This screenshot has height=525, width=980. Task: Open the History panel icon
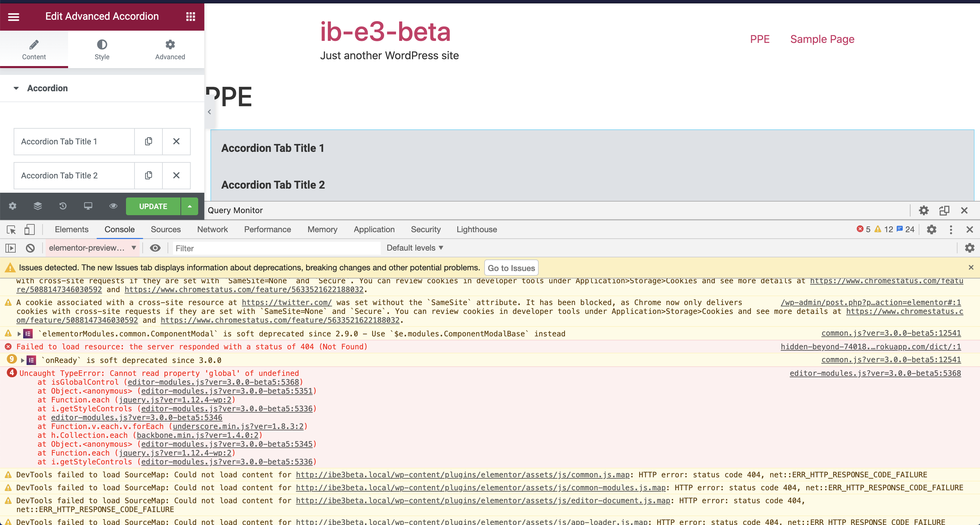(x=63, y=206)
